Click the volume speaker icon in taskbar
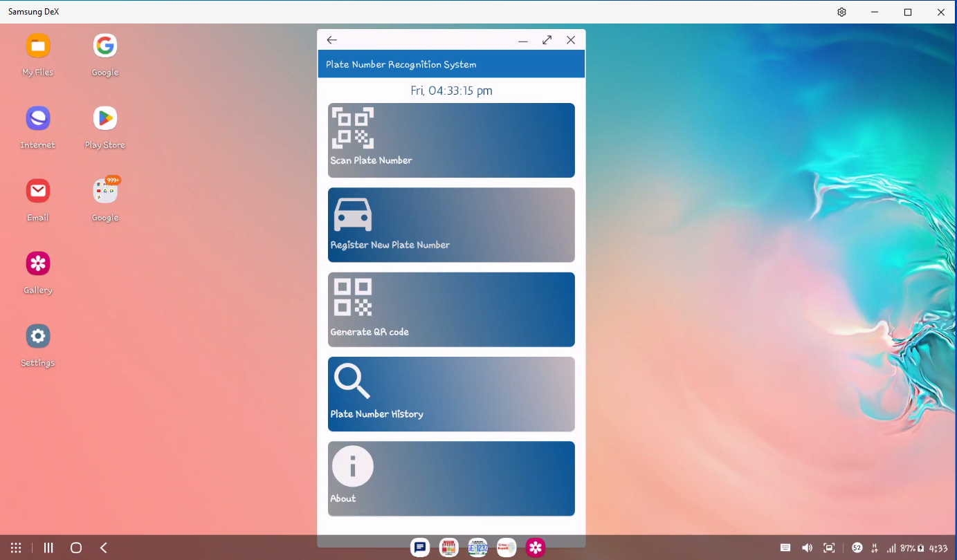Viewport: 957px width, 560px height. click(x=807, y=548)
